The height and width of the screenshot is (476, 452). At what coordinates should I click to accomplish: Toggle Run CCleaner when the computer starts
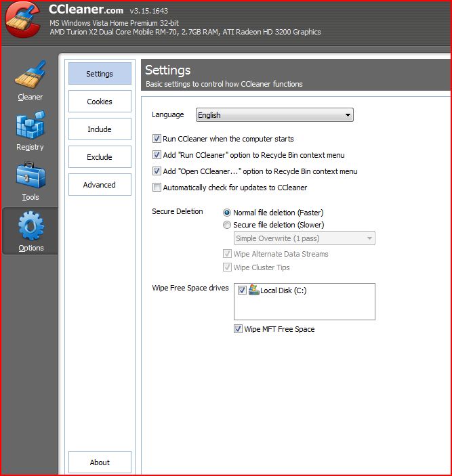click(157, 139)
